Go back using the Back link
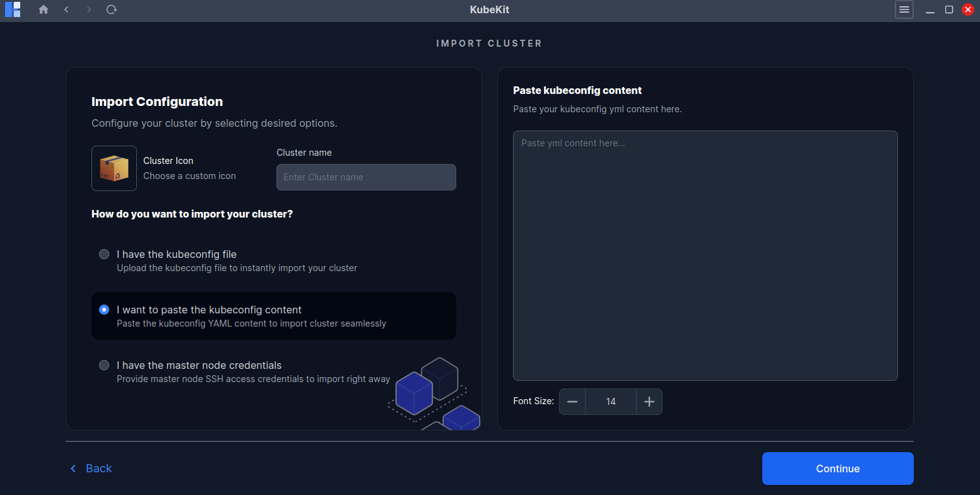 click(91, 469)
